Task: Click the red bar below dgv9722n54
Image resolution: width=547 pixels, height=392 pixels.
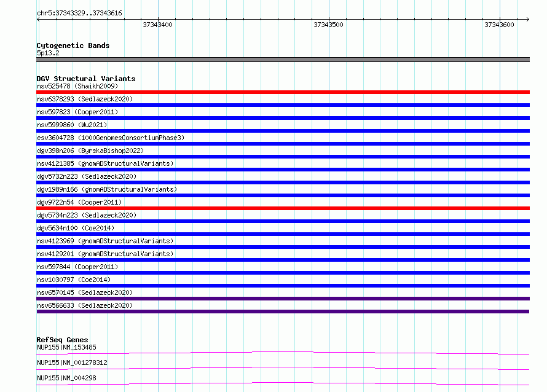Action: click(283, 208)
